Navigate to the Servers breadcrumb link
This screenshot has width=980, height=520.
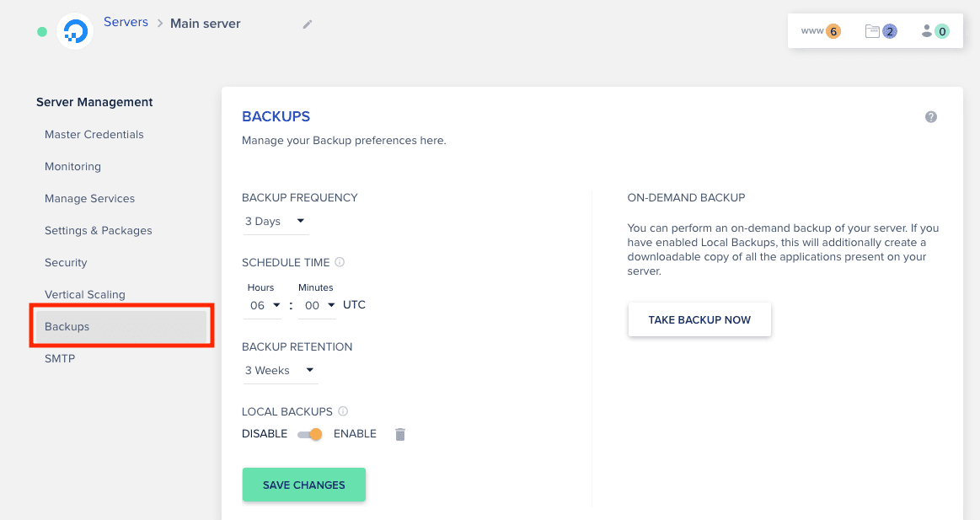[126, 22]
